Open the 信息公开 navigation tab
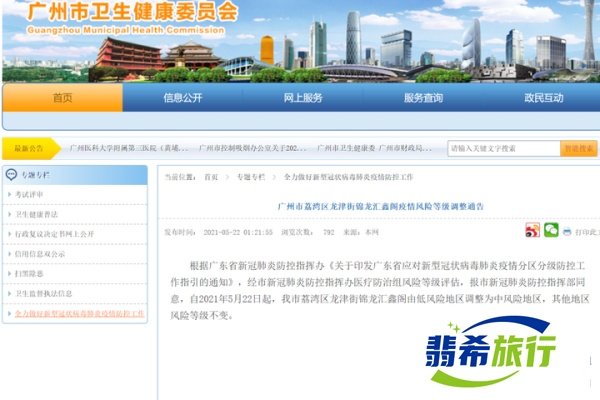Viewport: 600px width, 400px height. tap(183, 98)
